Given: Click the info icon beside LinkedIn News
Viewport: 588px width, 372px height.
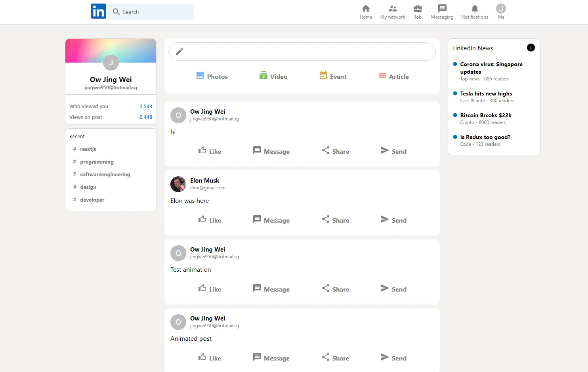Looking at the screenshot, I should coord(531,48).
